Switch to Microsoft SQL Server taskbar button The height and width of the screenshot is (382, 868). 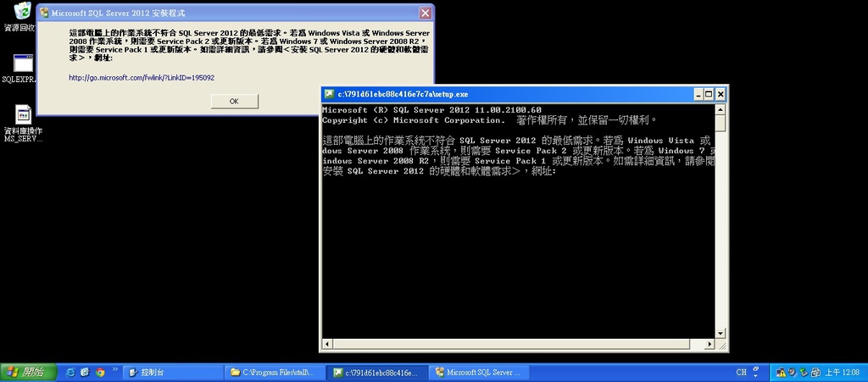(x=480, y=373)
